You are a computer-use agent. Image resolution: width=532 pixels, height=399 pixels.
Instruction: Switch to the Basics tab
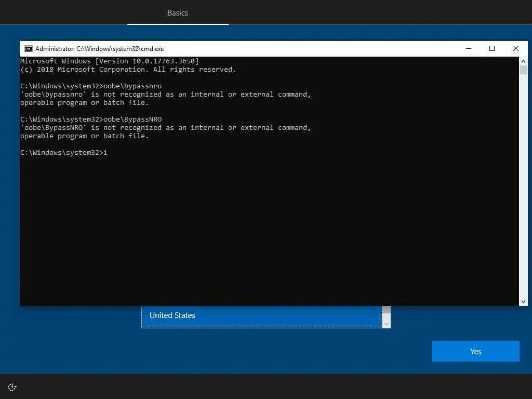178,13
